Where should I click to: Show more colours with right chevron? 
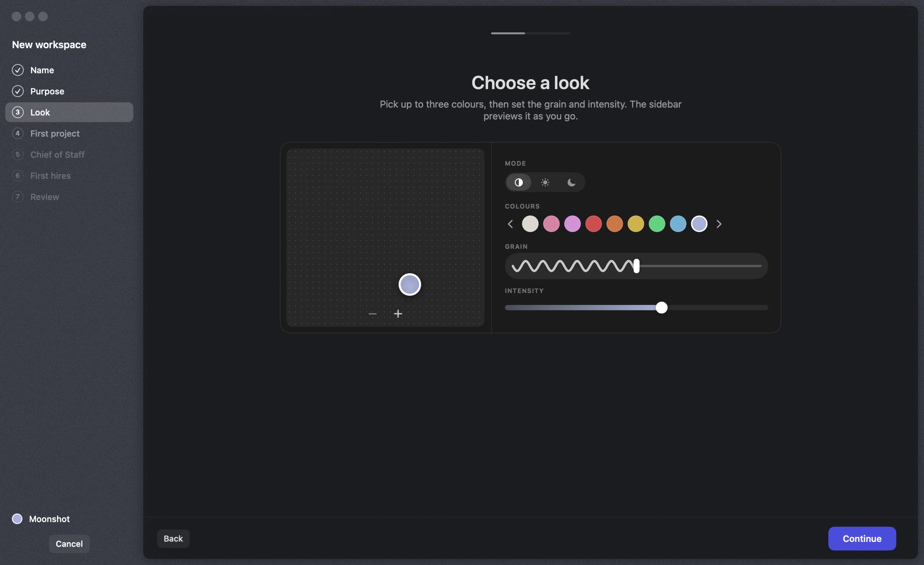[x=718, y=224]
